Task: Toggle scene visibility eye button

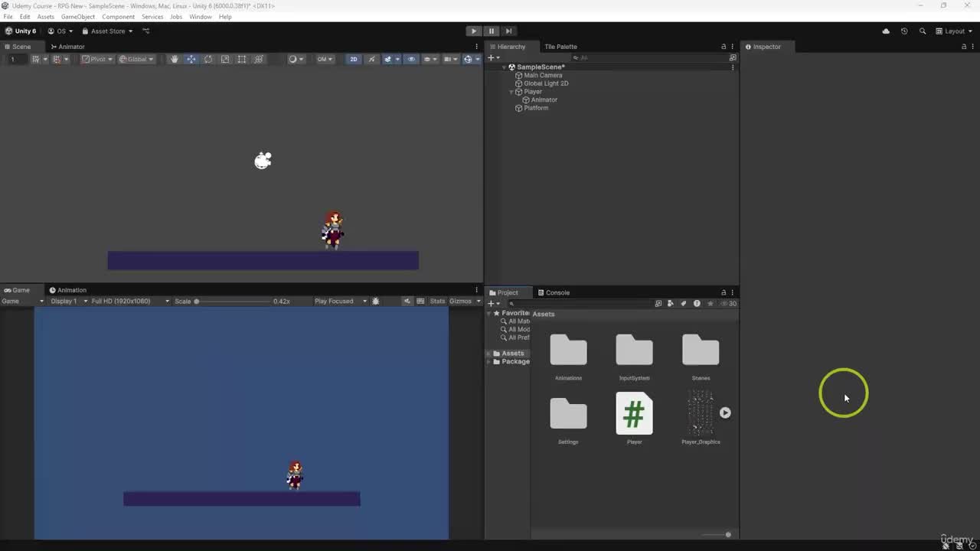Action: (410, 59)
